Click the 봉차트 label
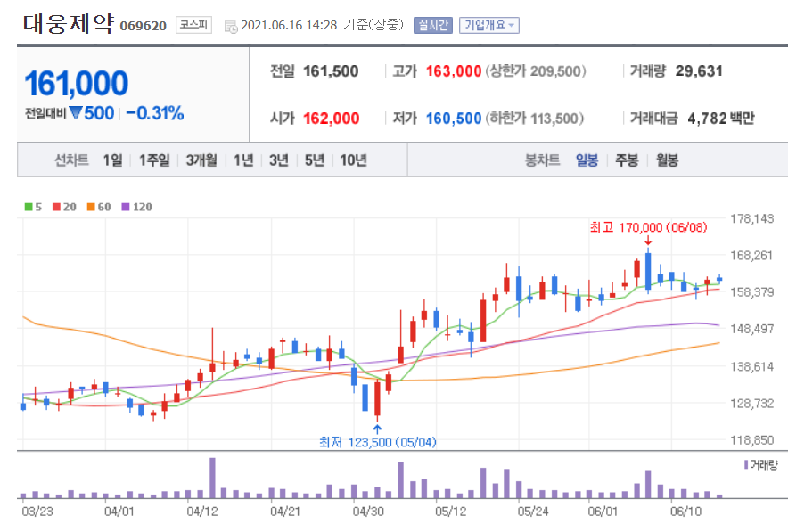Image resolution: width=788 pixels, height=532 pixels. click(x=542, y=160)
